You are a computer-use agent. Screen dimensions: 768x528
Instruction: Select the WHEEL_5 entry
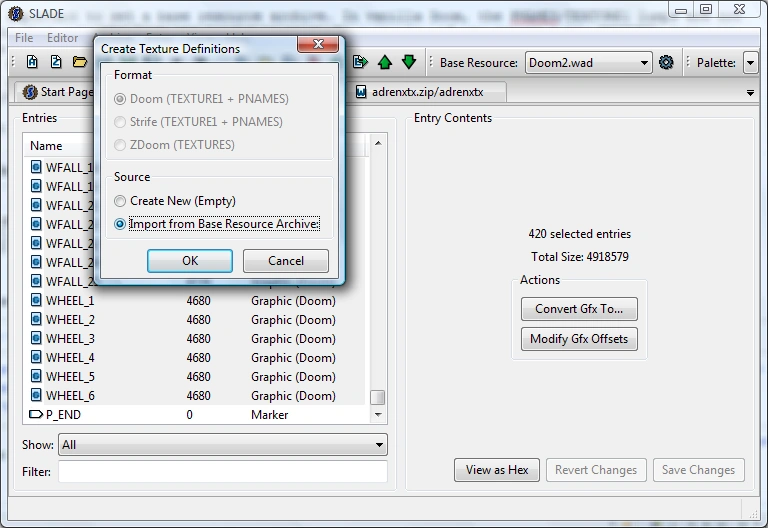pyautogui.click(x=70, y=377)
